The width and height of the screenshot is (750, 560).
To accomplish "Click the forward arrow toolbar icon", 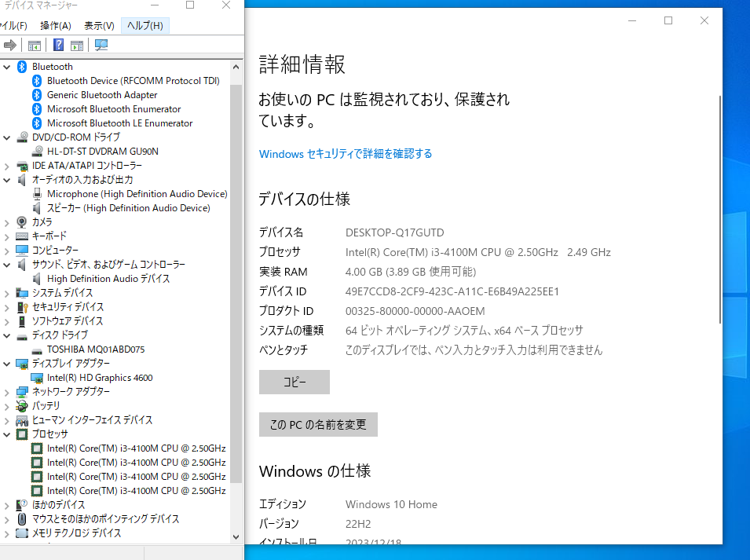I will (10, 46).
